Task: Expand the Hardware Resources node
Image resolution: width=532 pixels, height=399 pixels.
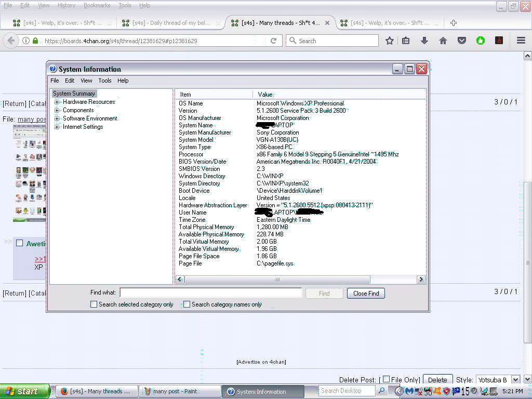Action: click(57, 102)
